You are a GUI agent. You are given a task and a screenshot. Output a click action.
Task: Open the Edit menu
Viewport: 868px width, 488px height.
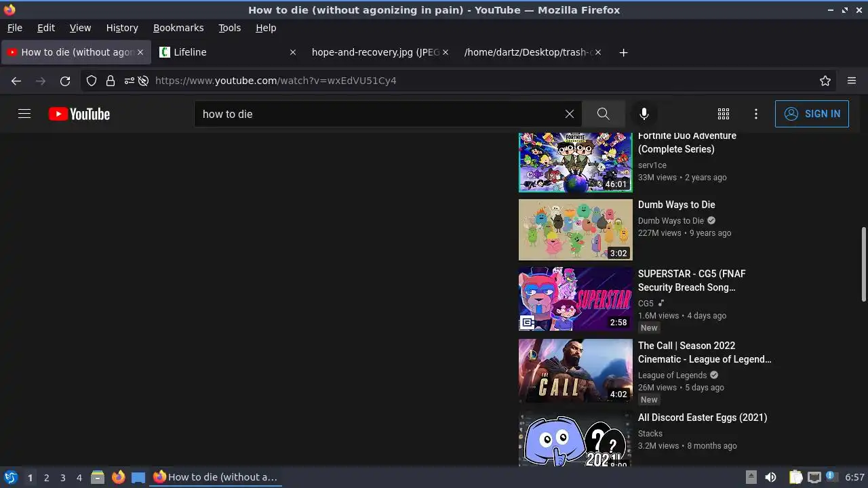pos(46,28)
